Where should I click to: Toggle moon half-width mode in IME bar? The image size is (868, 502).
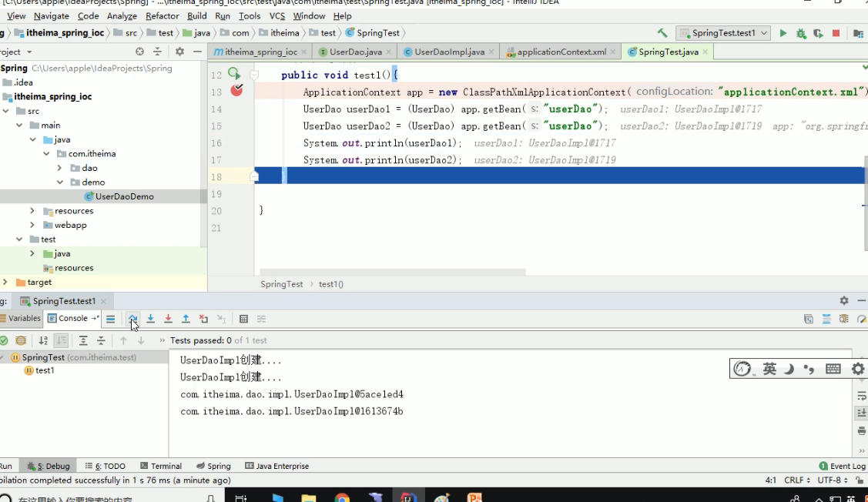click(789, 369)
